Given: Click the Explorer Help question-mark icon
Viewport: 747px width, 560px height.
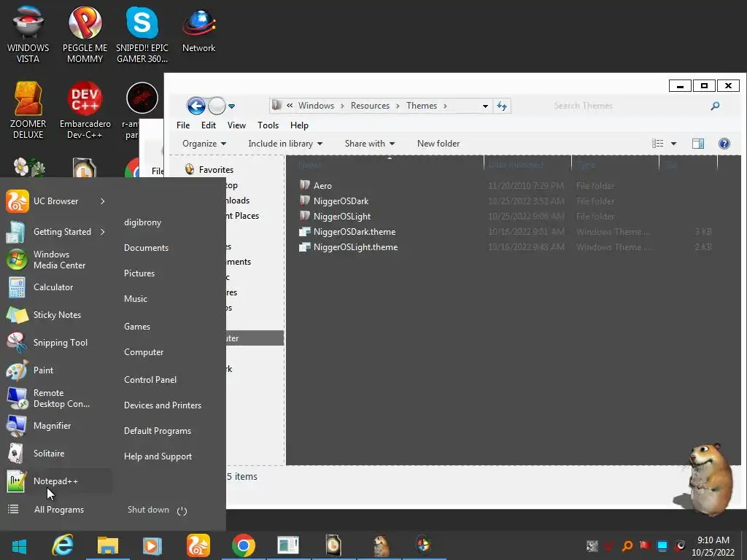Looking at the screenshot, I should [724, 144].
